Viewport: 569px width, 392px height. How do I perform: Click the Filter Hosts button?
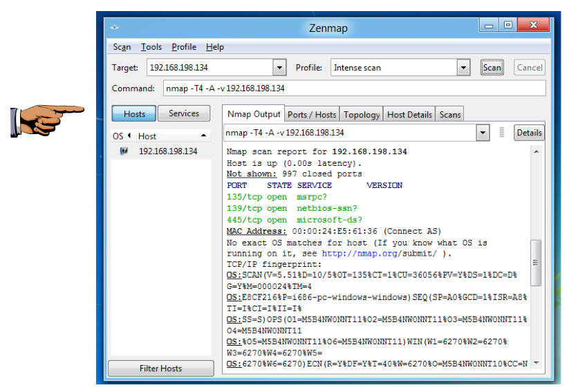(x=161, y=368)
